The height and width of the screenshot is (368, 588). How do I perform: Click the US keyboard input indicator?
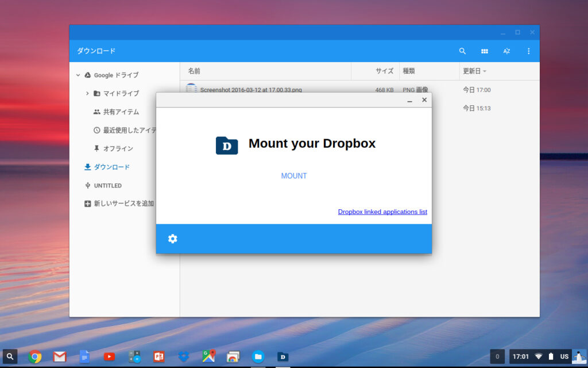click(564, 356)
